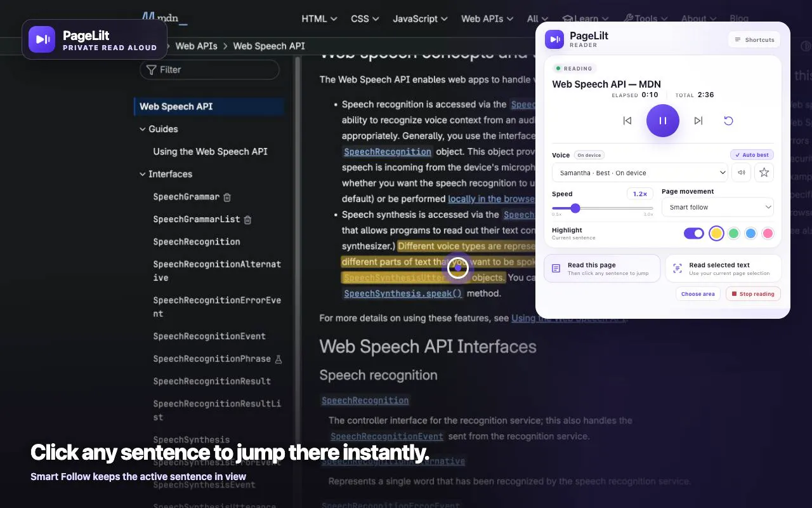Open SpeechRecognition sidebar entry
This screenshot has height=508, width=812.
click(197, 241)
